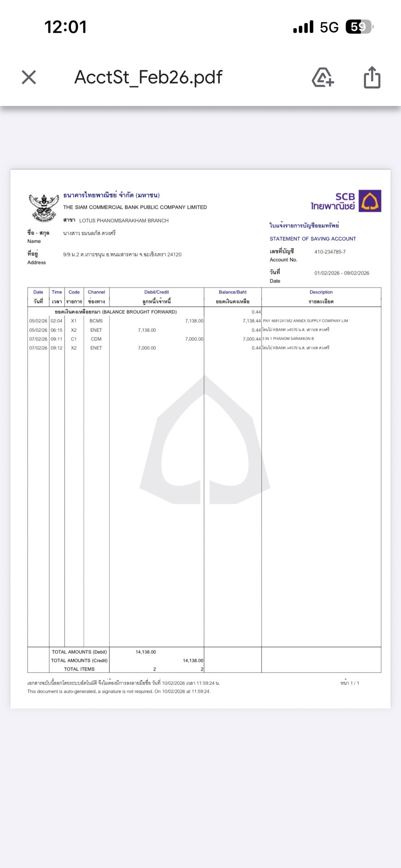This screenshot has height=868, width=401.
Task: Tap the ANNEX SUPPLY COMPANY transaction row
Action: 305,321
